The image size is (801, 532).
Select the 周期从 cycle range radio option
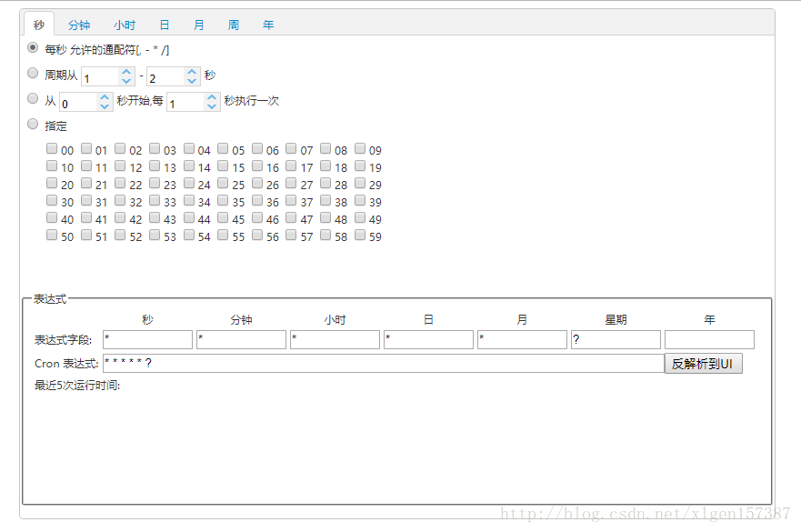tap(33, 72)
